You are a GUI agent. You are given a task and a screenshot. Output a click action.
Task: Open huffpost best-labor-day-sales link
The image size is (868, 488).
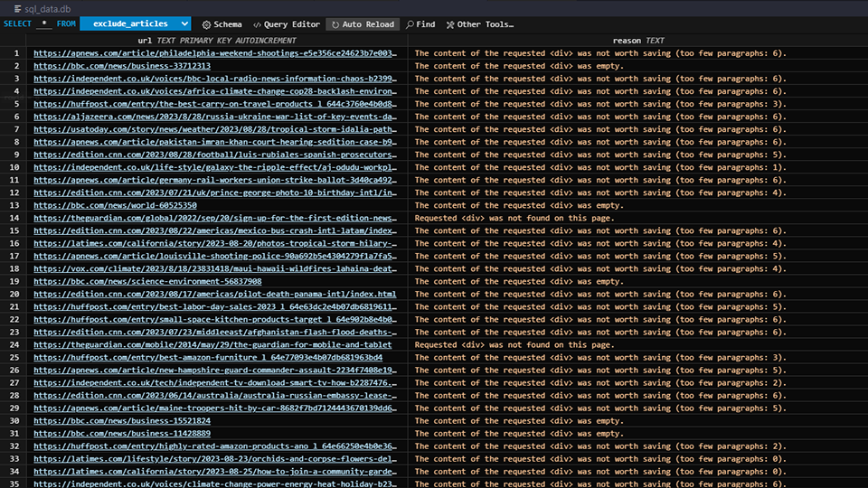coord(215,307)
